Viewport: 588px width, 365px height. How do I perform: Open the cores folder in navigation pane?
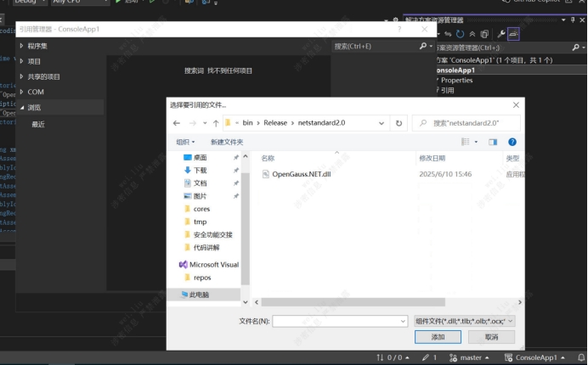tap(201, 209)
